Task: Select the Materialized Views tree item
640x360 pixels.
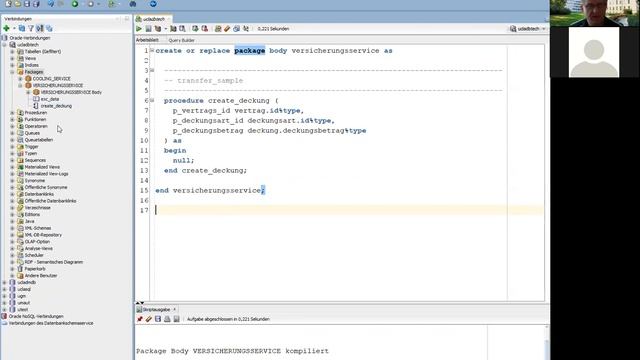Action: [42, 167]
